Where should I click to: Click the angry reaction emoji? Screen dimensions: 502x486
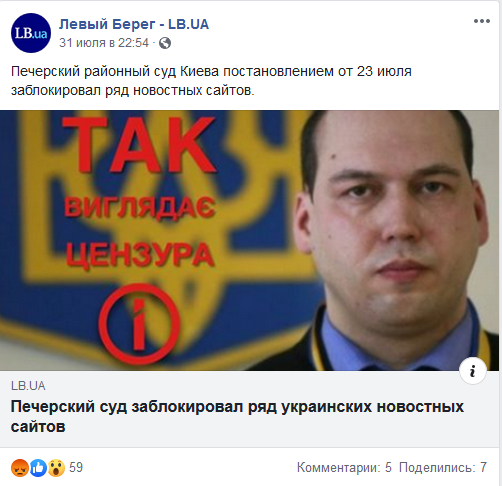pyautogui.click(x=20, y=468)
